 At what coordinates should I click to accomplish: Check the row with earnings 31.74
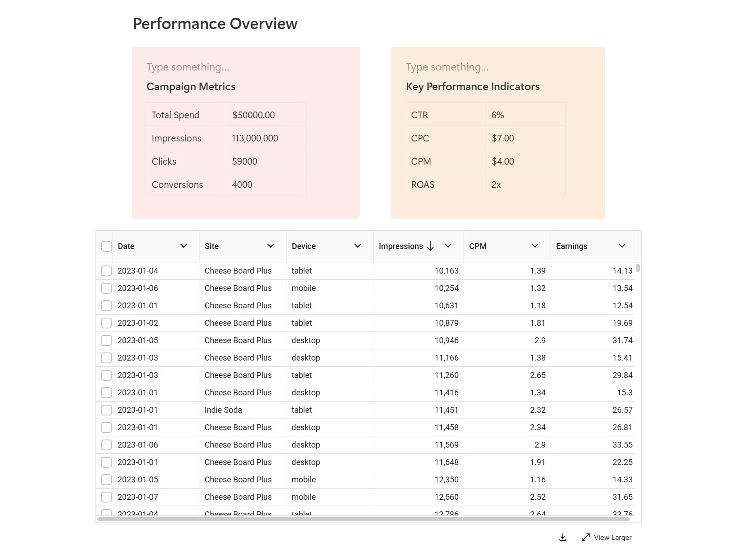106,340
